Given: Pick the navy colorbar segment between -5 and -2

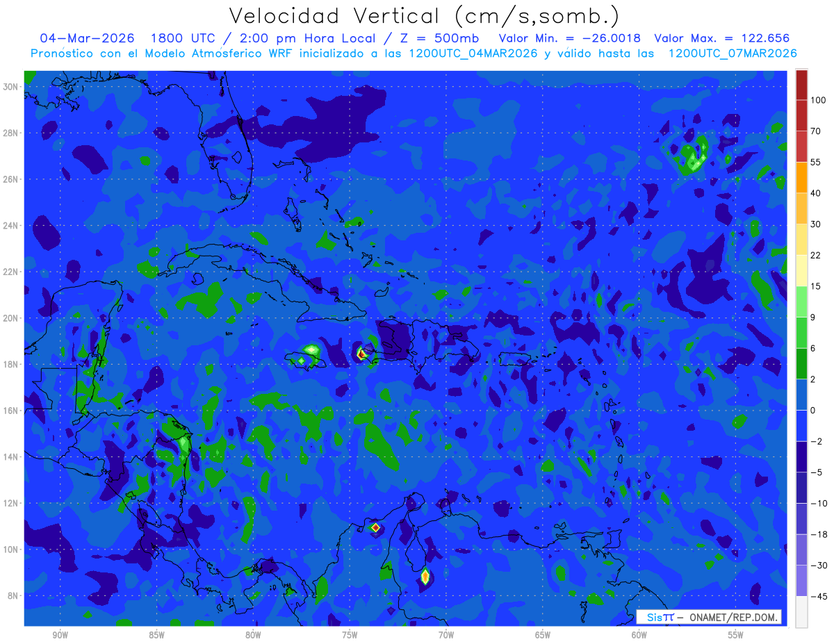Looking at the screenshot, I should (x=801, y=457).
